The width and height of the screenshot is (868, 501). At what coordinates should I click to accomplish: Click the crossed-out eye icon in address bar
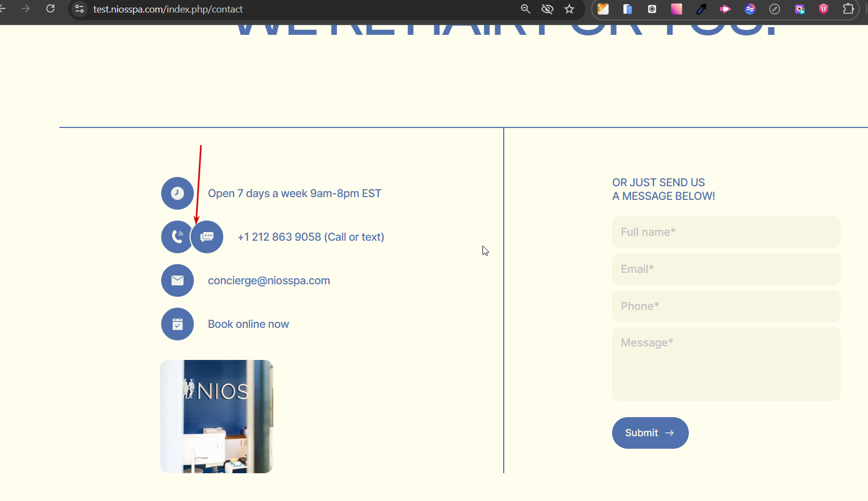[x=547, y=9]
